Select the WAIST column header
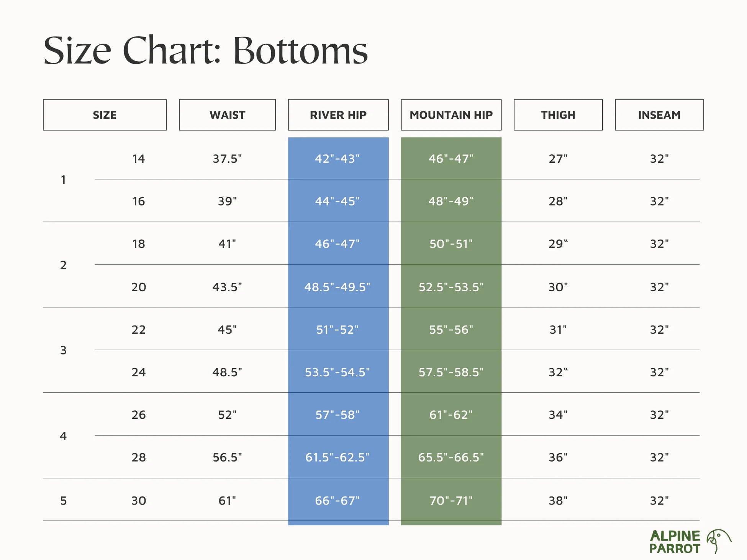Viewport: 747px width, 560px height. pyautogui.click(x=227, y=115)
